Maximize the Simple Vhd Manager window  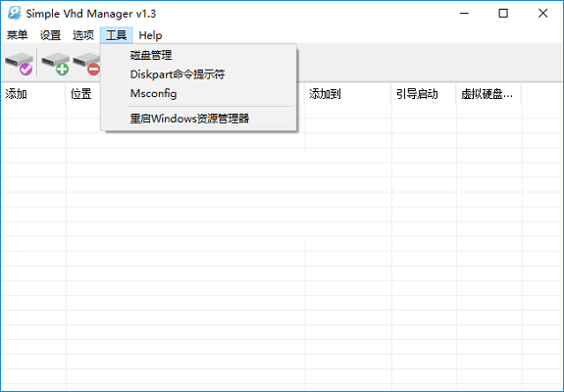point(503,14)
